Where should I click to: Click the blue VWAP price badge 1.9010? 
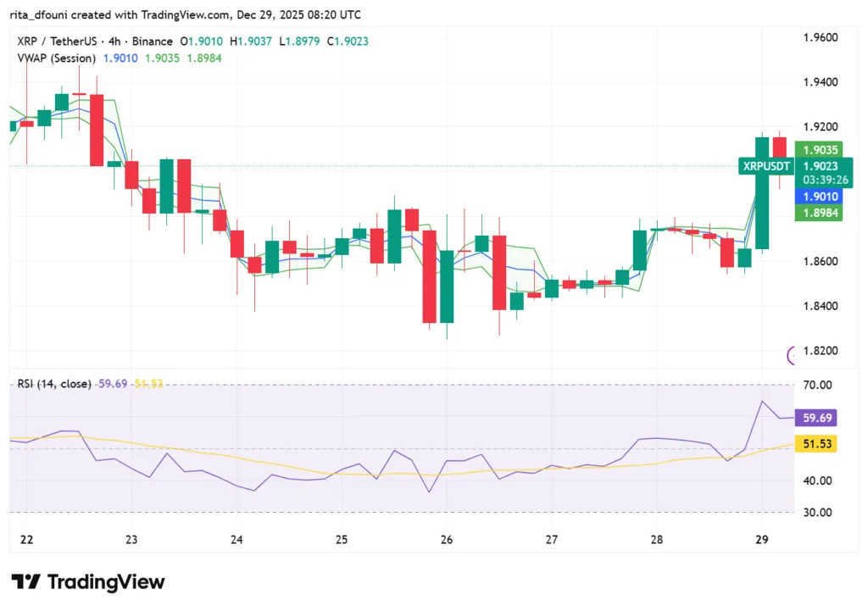click(819, 197)
